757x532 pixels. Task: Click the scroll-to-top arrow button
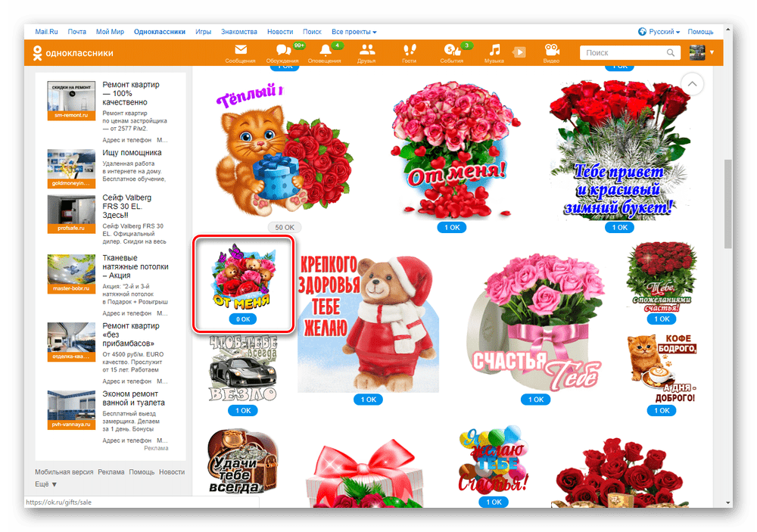(x=692, y=84)
